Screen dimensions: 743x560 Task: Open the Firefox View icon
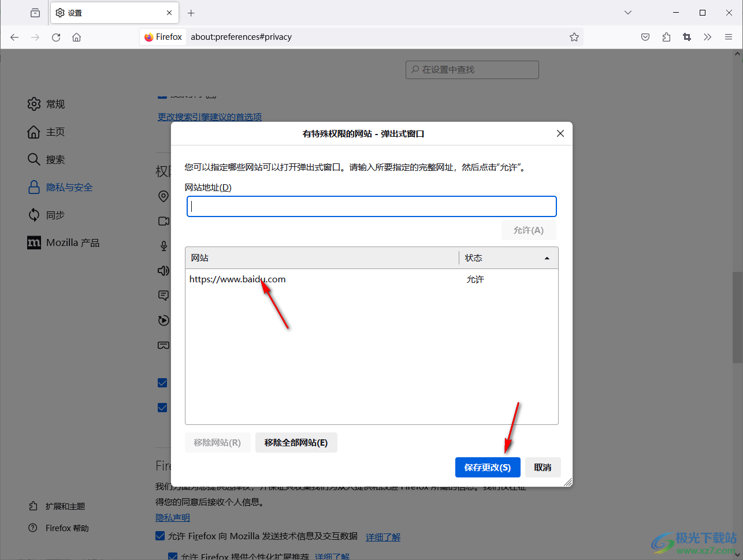(x=35, y=13)
